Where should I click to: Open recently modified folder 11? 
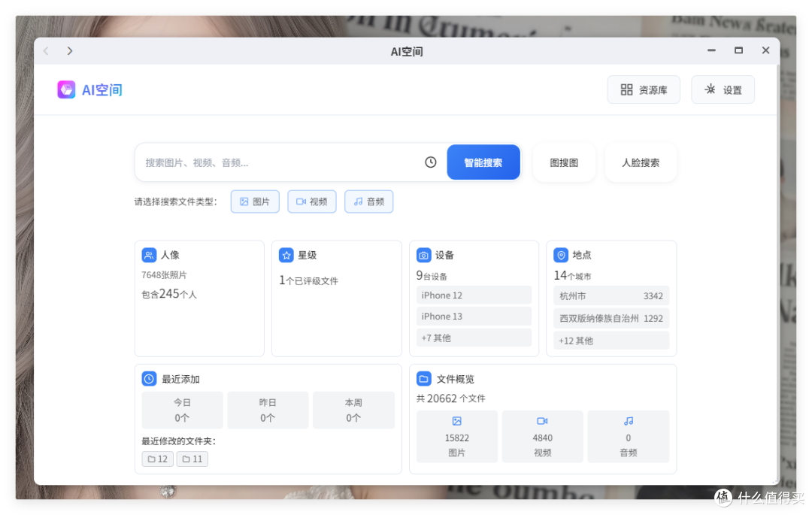point(192,459)
